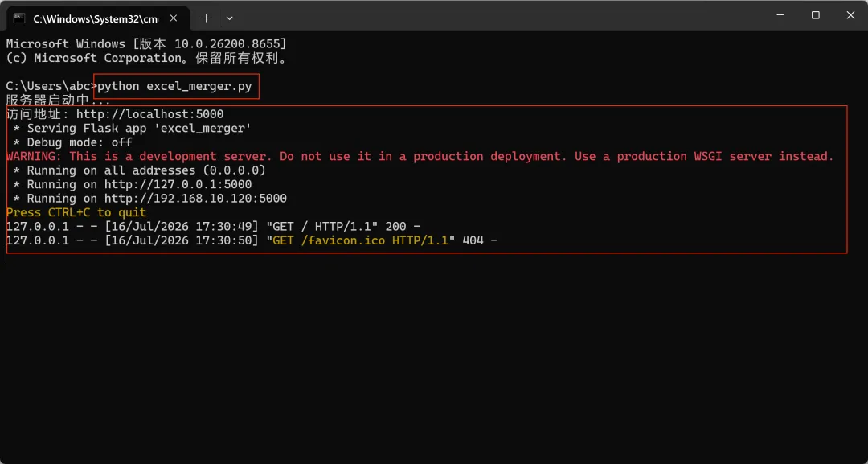Click the yellow Press CTRL+C to quit text
This screenshot has height=464, width=868.
pos(76,212)
